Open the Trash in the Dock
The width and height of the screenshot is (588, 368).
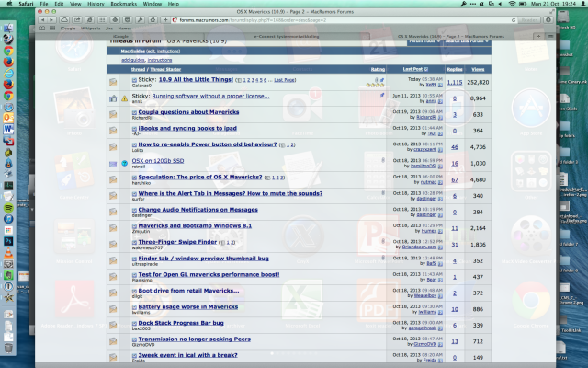(x=8, y=348)
